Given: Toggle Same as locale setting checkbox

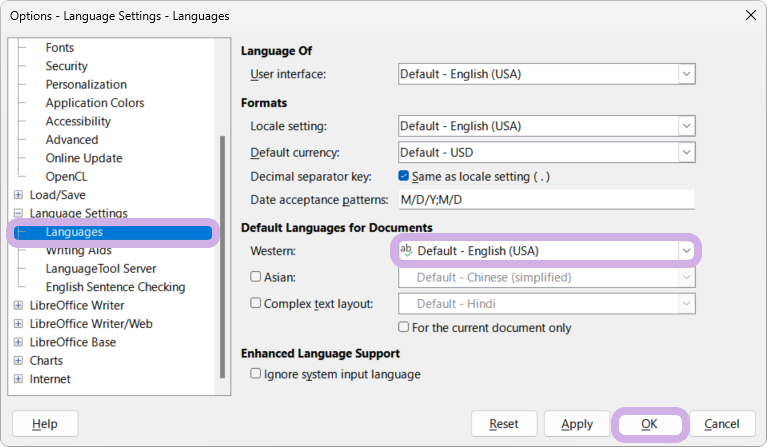Looking at the screenshot, I should [x=404, y=176].
